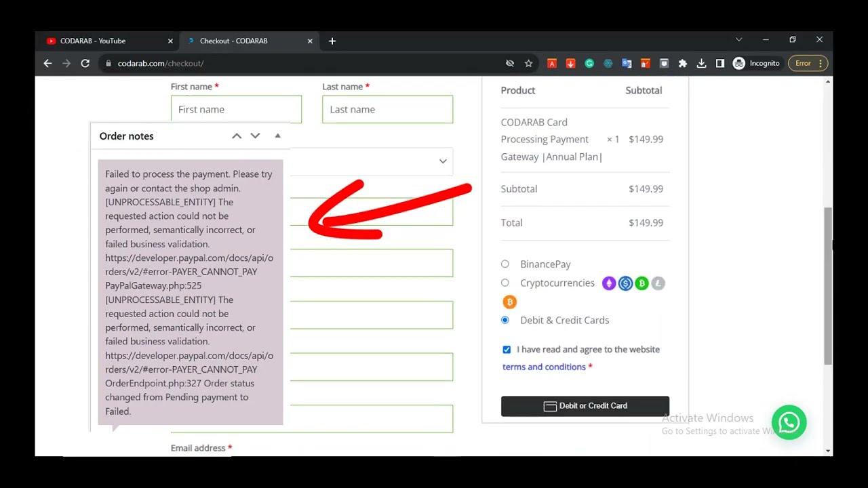Show browser downloads

click(701, 63)
